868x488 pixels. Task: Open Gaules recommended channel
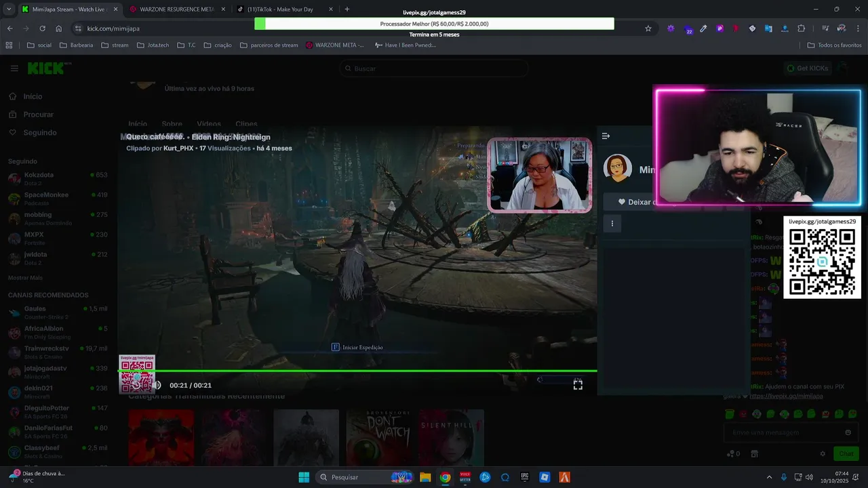(x=58, y=312)
